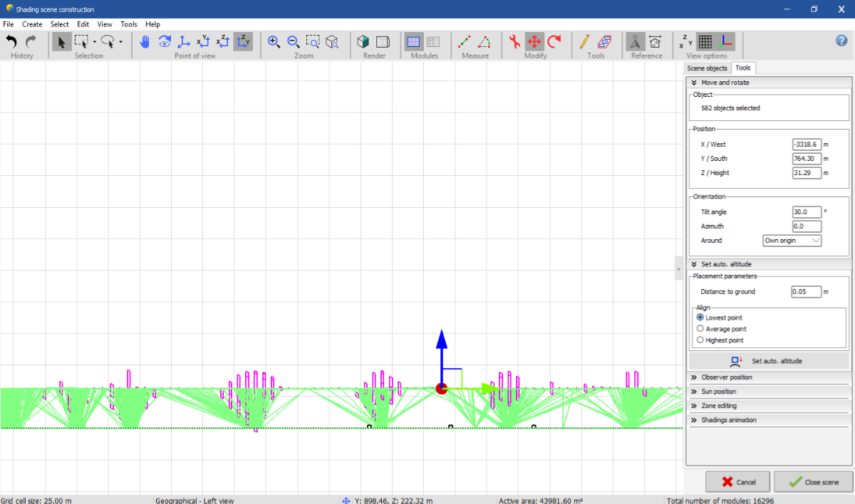Click the Set auto. altitude button
This screenshot has height=504, width=855.
pos(769,361)
